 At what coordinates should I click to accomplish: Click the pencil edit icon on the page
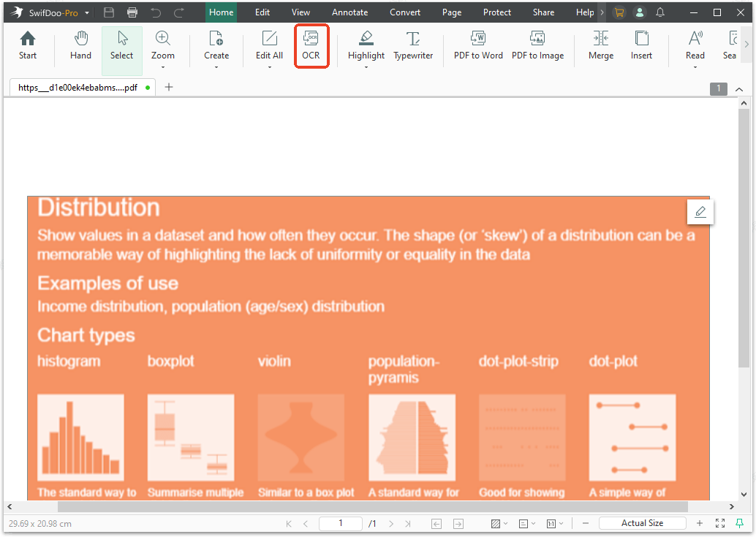tap(700, 212)
